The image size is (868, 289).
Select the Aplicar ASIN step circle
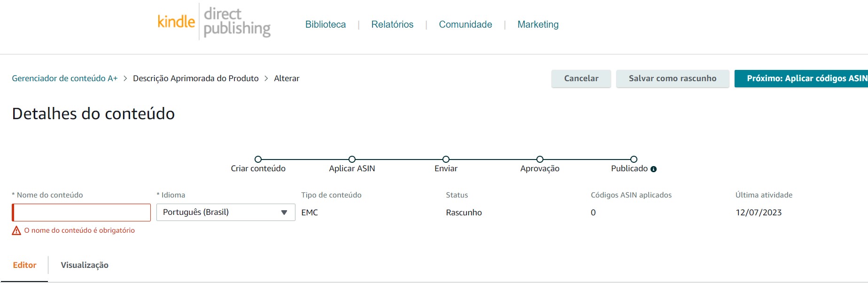(353, 159)
